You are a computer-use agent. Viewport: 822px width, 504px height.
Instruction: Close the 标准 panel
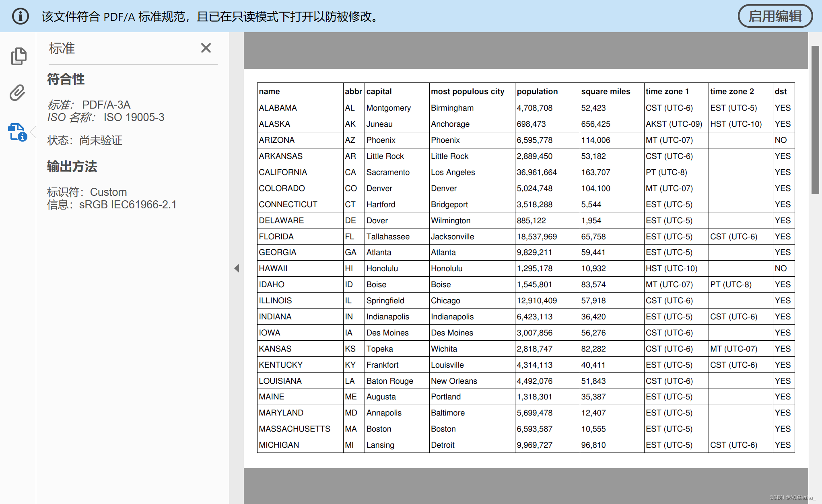pos(206,48)
